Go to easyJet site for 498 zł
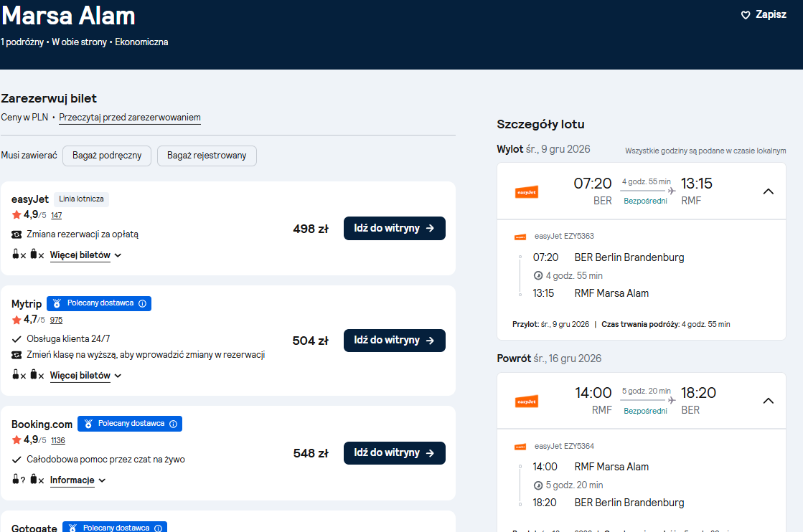The image size is (803, 532). click(x=395, y=228)
